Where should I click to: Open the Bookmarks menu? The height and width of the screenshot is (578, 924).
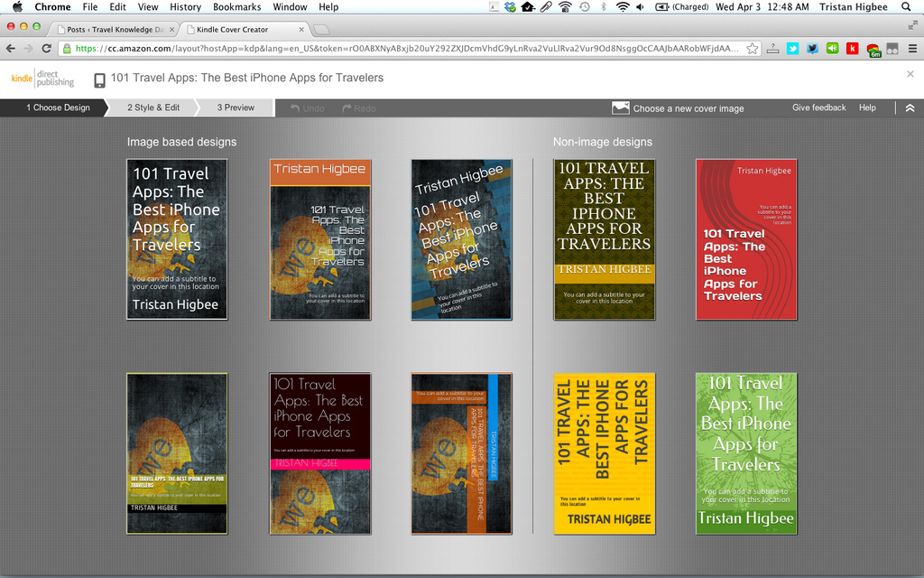[x=237, y=7]
